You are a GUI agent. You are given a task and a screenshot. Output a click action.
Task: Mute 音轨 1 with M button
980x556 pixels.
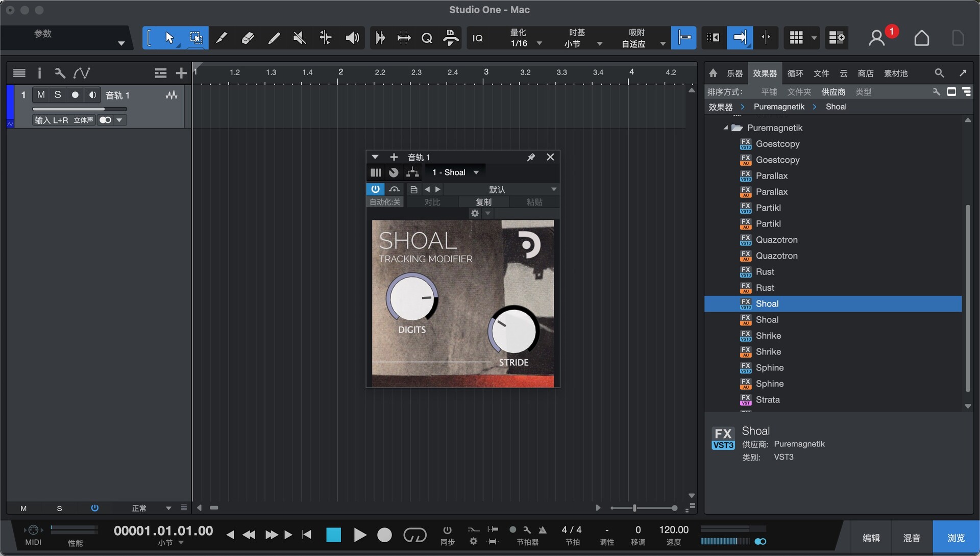click(x=41, y=95)
